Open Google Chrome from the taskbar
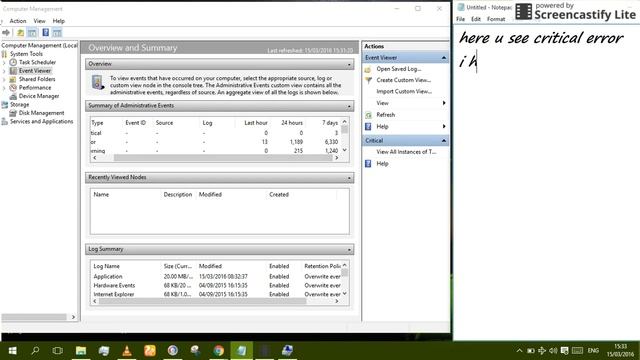Screen dimensions: 640x360 218,350
